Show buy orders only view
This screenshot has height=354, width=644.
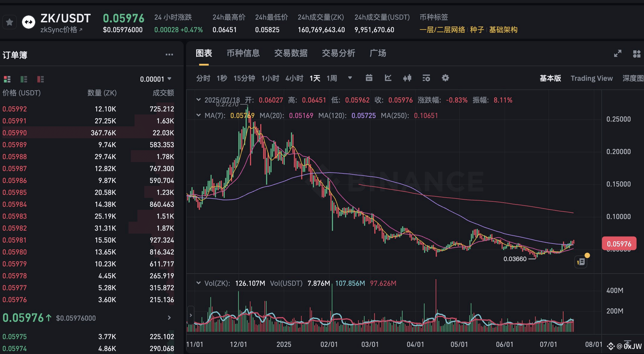pos(24,79)
